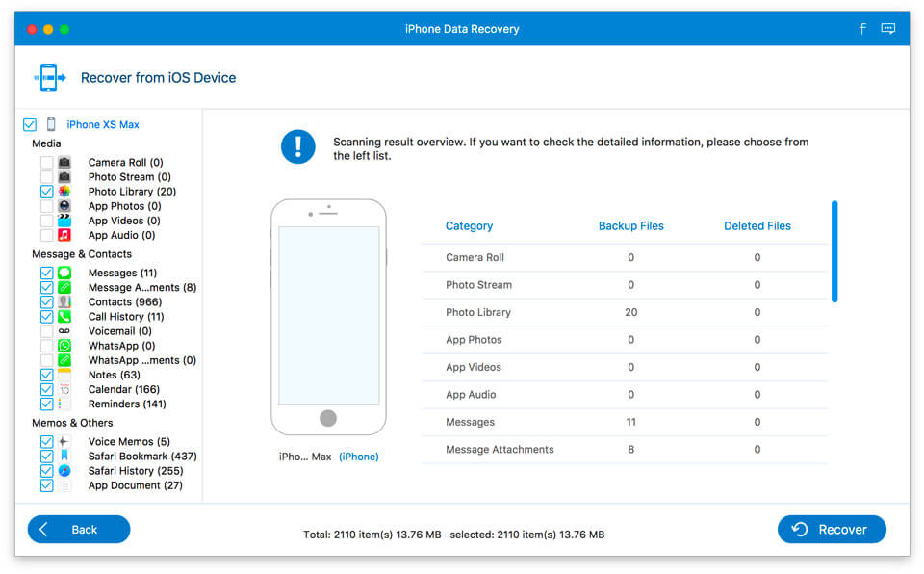The image size is (924, 574).
Task: Click the Notes icon
Action: [64, 375]
